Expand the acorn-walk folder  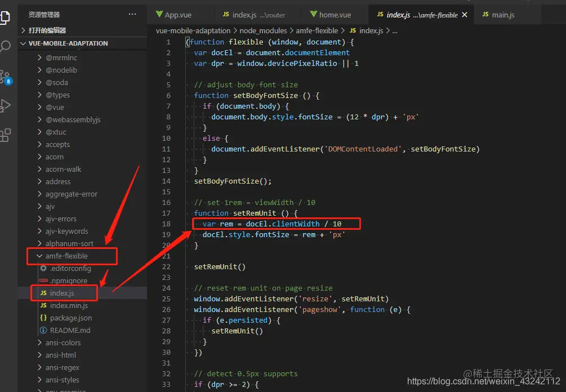pos(82,170)
